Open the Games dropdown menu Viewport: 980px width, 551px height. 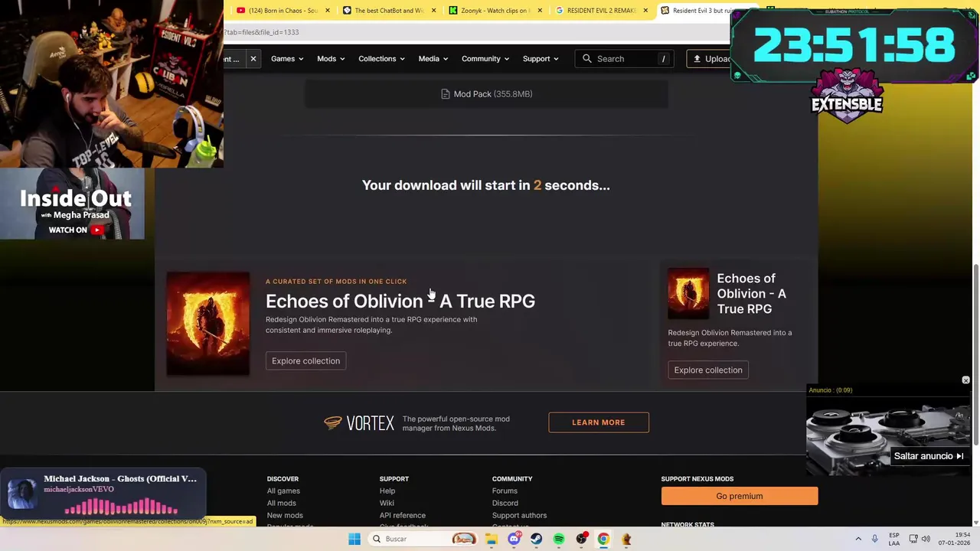[x=287, y=59]
